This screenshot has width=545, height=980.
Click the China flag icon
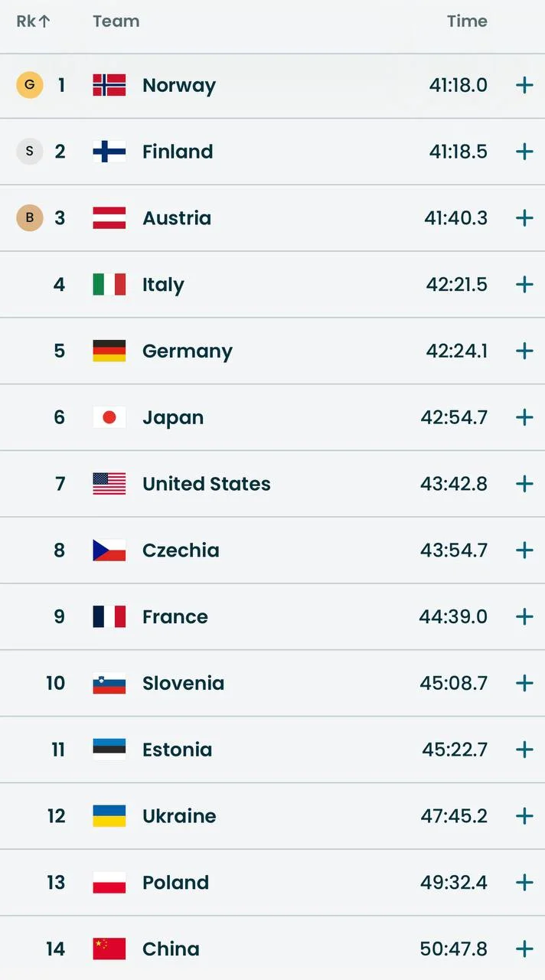[x=109, y=949]
